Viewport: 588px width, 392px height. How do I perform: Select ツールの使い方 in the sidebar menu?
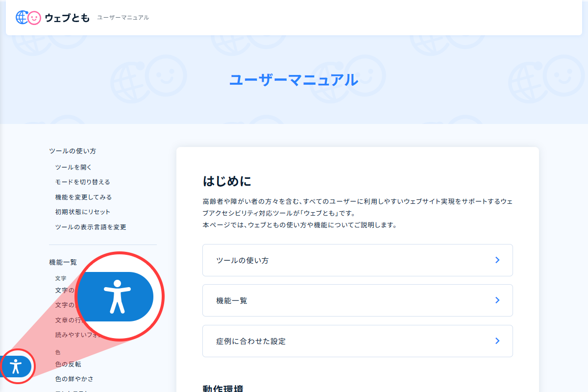tap(72, 150)
